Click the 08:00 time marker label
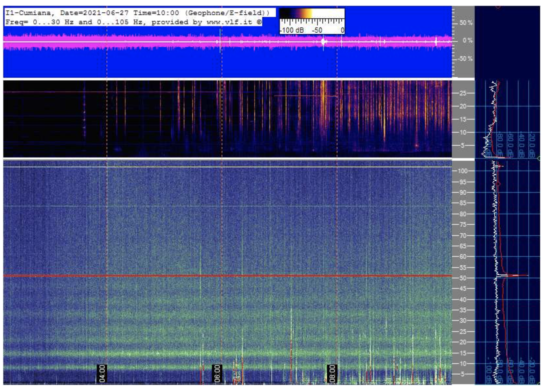Viewport: 546px width, 392px height. pos(332,374)
